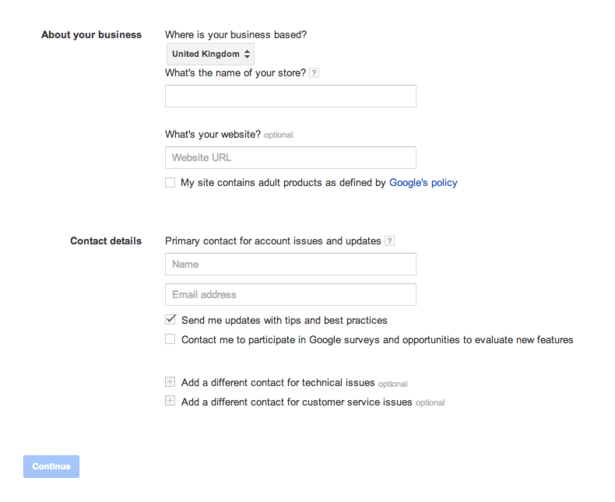This screenshot has width=615, height=502.
Task: Click the Website URL input field
Action: point(291,158)
